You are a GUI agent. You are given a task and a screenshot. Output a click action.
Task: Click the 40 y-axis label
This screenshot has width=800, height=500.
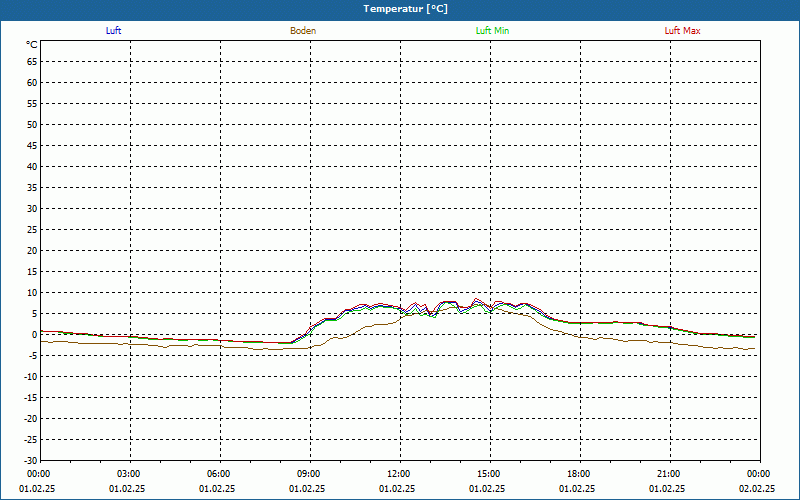[x=32, y=167]
